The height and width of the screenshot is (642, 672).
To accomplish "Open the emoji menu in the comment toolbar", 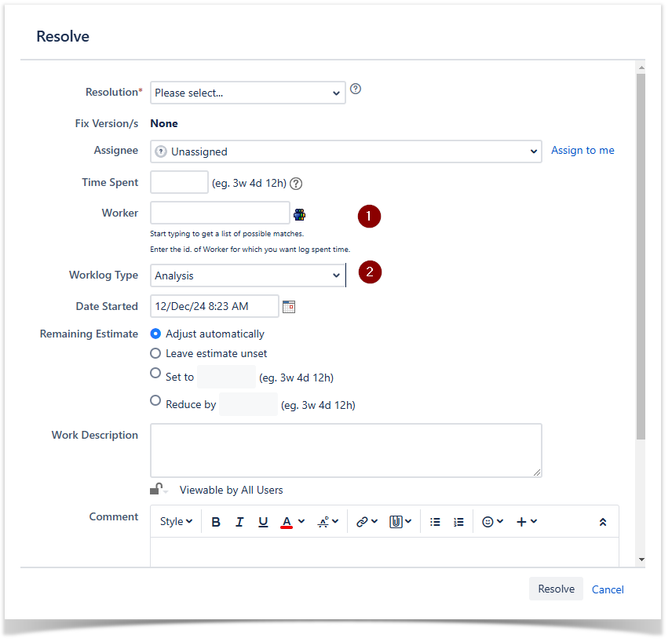I will pyautogui.click(x=492, y=522).
